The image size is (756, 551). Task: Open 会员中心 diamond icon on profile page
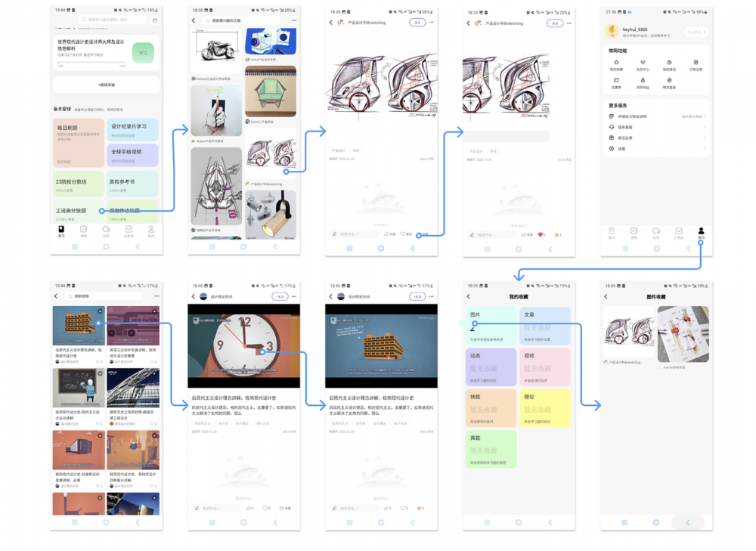643,63
